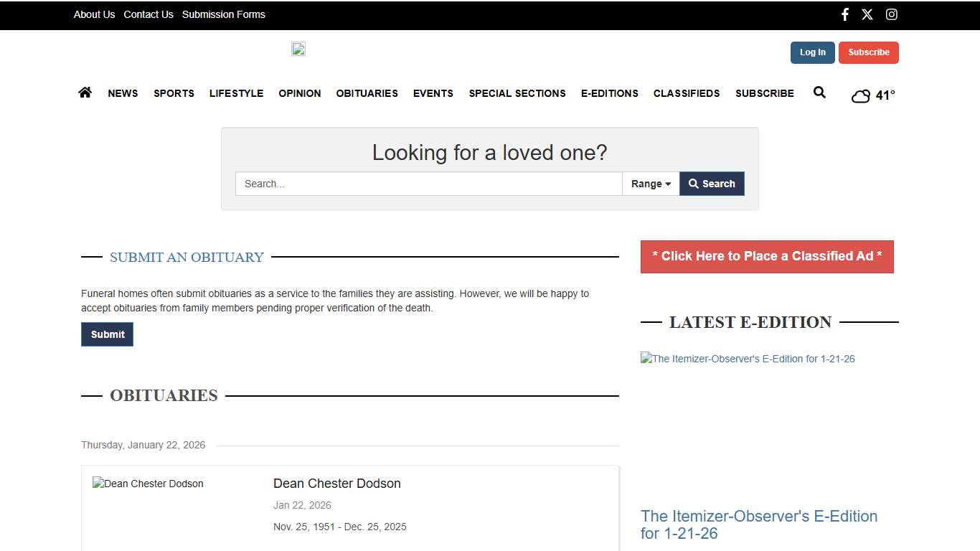Open the Facebook page icon

(844, 14)
